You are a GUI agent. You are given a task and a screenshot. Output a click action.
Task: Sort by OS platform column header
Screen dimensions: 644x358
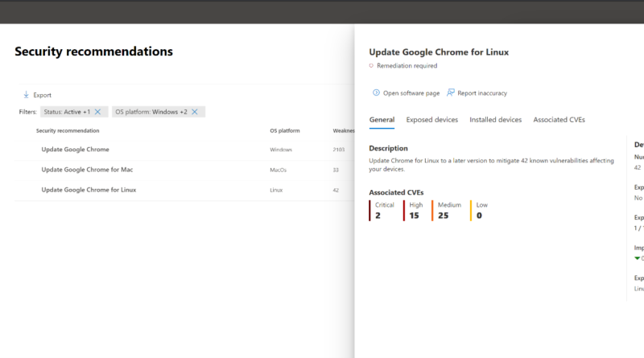pyautogui.click(x=285, y=130)
